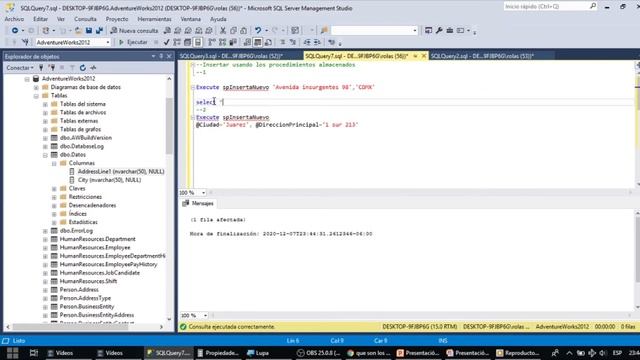The height and width of the screenshot is (360, 640).
Task: Open the Ventana menu
Action: [191, 19]
